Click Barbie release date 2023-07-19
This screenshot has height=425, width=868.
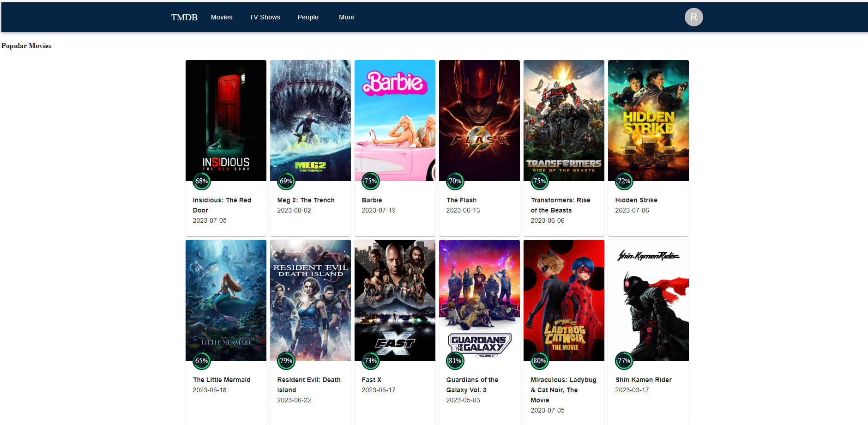coord(379,210)
